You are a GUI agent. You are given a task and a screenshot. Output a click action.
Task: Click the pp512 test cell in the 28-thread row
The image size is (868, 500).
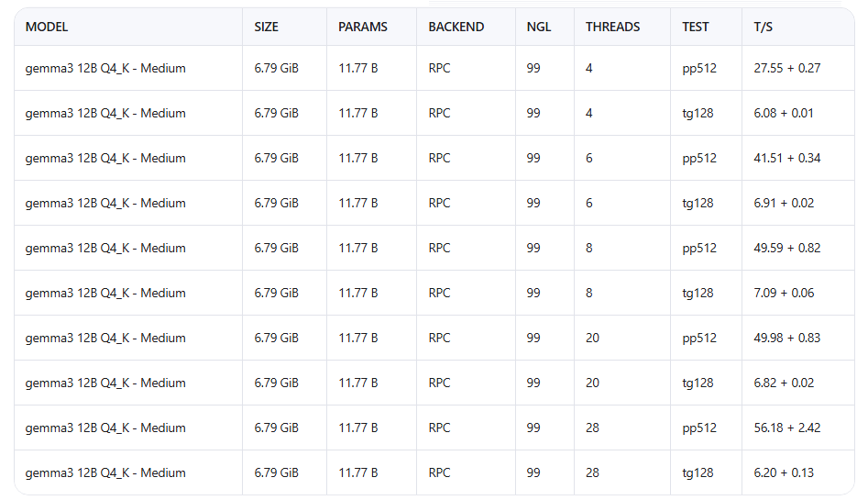pyautogui.click(x=699, y=428)
